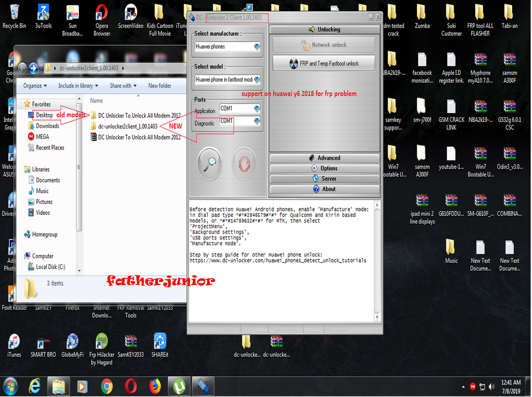
Task: Open uTorrent from the taskbar
Action: click(x=179, y=387)
